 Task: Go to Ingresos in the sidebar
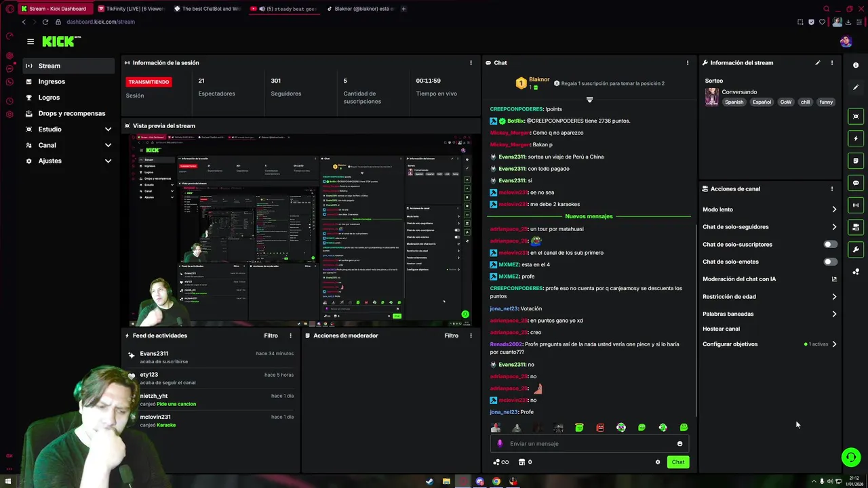(x=68, y=81)
